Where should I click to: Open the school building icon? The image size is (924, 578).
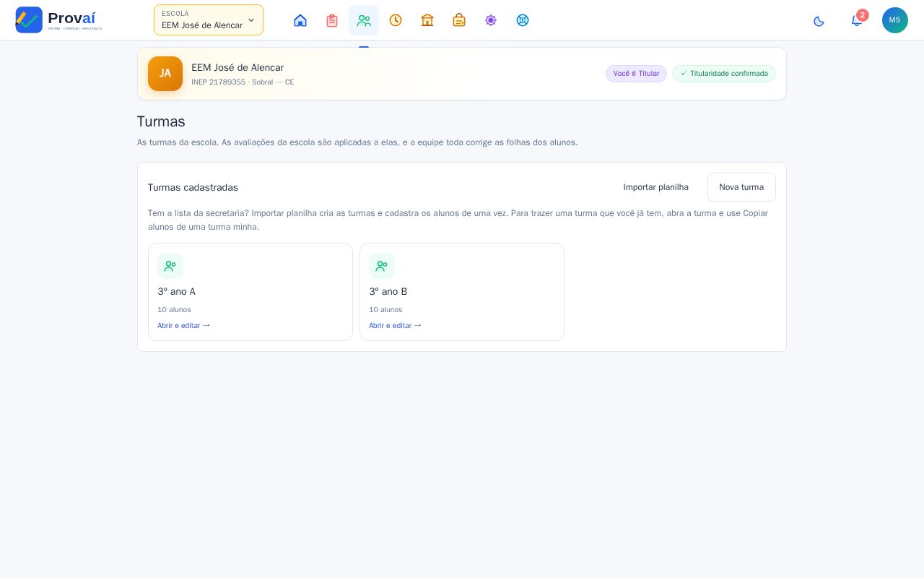coord(427,20)
